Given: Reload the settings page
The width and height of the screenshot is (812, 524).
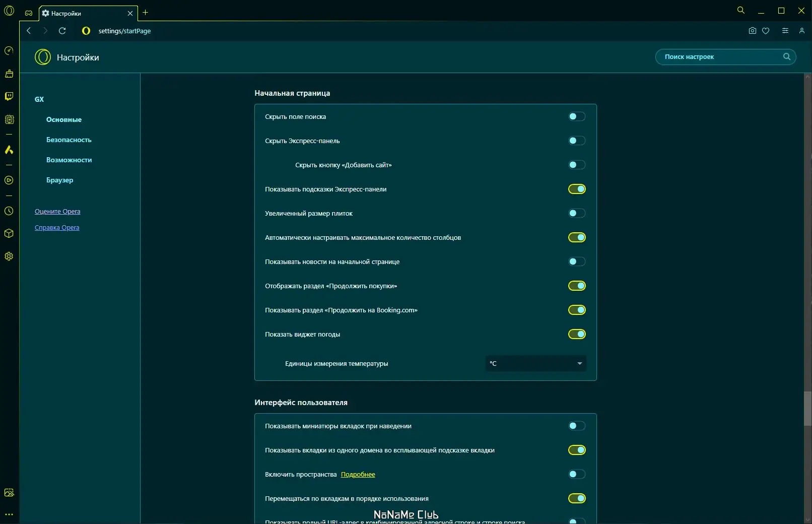Looking at the screenshot, I should click(62, 31).
